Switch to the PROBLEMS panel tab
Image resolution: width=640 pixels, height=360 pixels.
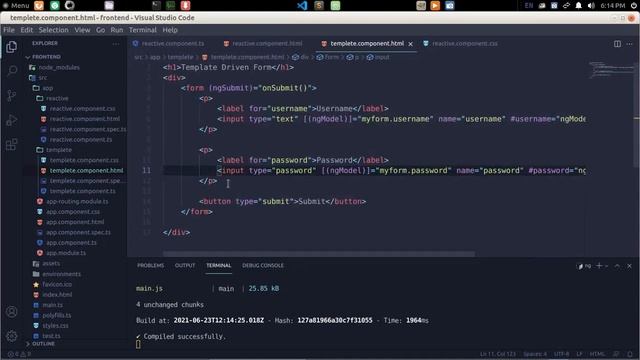coord(150,266)
